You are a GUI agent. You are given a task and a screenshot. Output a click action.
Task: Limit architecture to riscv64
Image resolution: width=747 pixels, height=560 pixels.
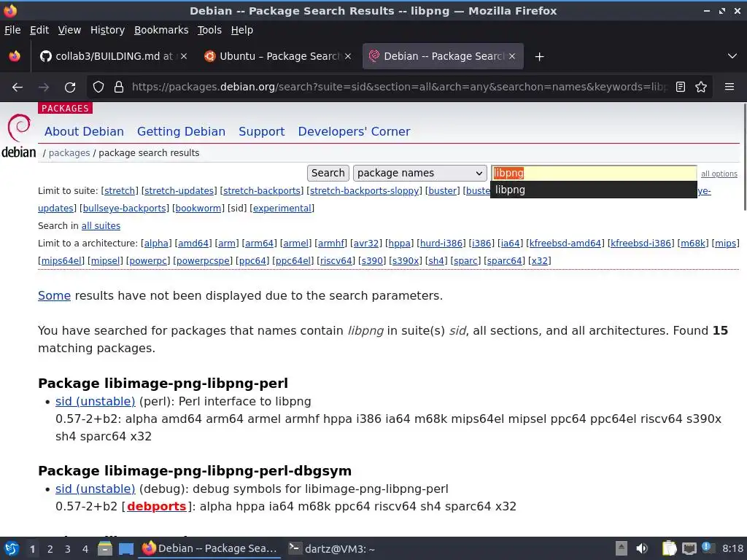click(336, 261)
